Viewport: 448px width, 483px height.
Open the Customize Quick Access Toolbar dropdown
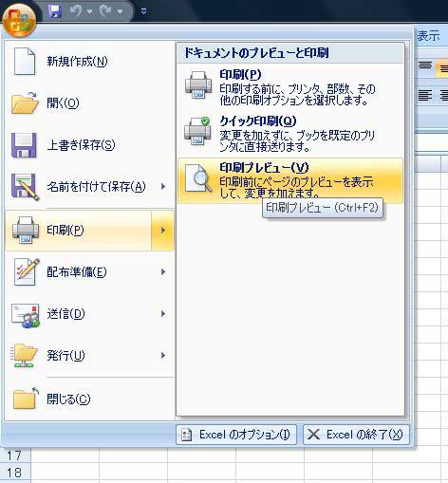pyautogui.click(x=143, y=11)
